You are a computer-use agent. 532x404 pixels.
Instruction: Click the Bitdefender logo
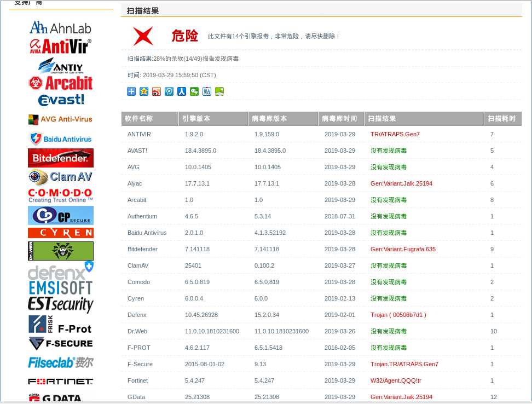(x=61, y=158)
